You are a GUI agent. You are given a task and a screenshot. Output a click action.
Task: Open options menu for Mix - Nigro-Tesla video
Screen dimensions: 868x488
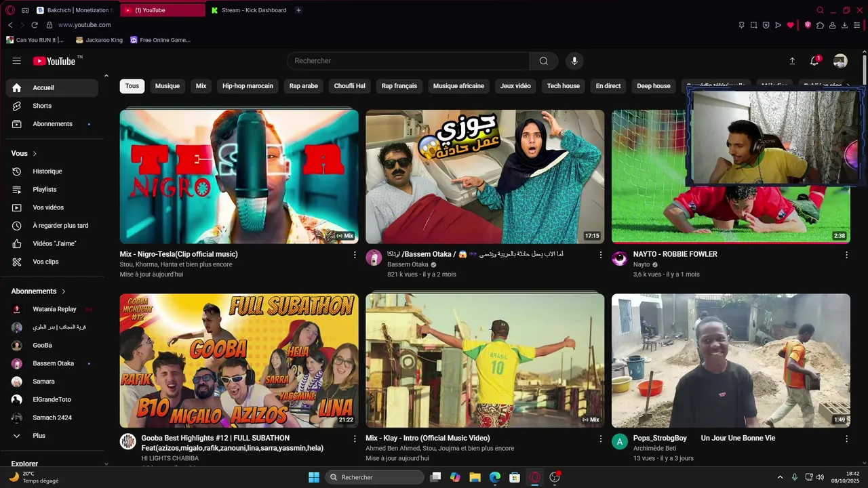355,255
